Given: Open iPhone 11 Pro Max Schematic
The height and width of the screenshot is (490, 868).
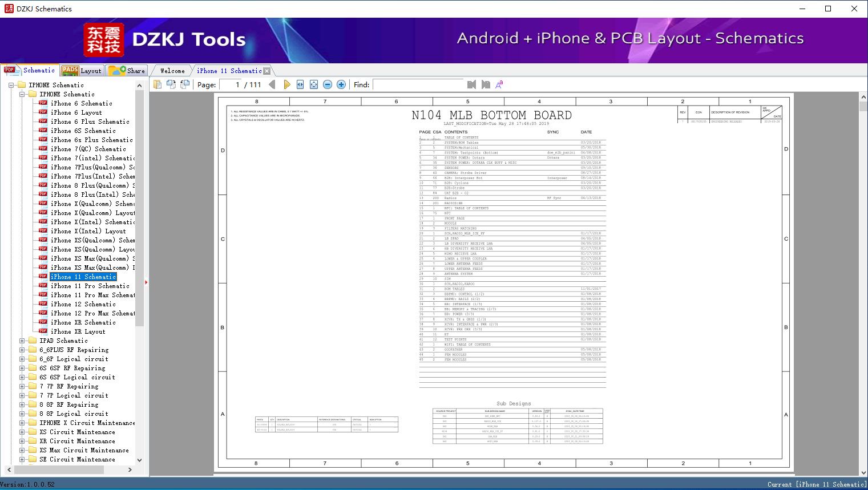Looking at the screenshot, I should [92, 295].
